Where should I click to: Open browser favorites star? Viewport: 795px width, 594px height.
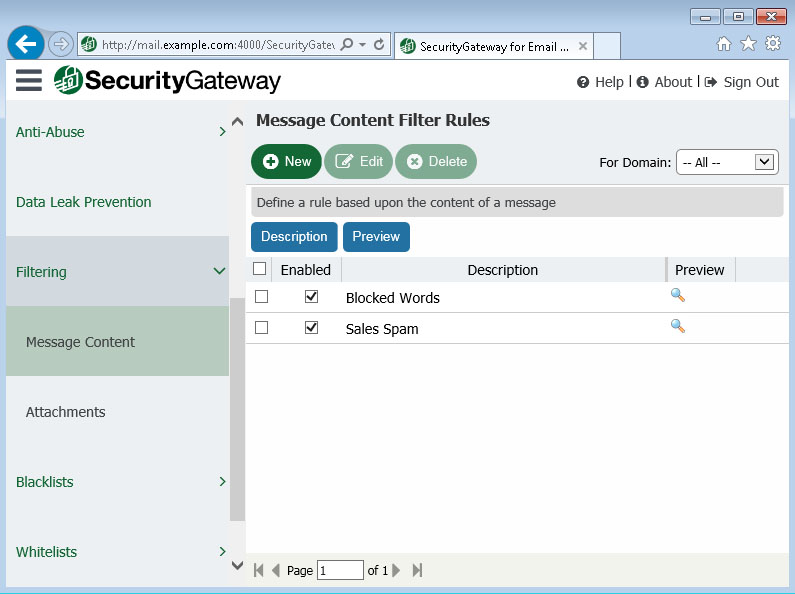pyautogui.click(x=748, y=44)
